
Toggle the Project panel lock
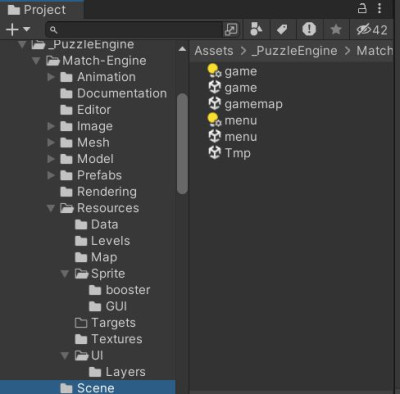tap(362, 8)
